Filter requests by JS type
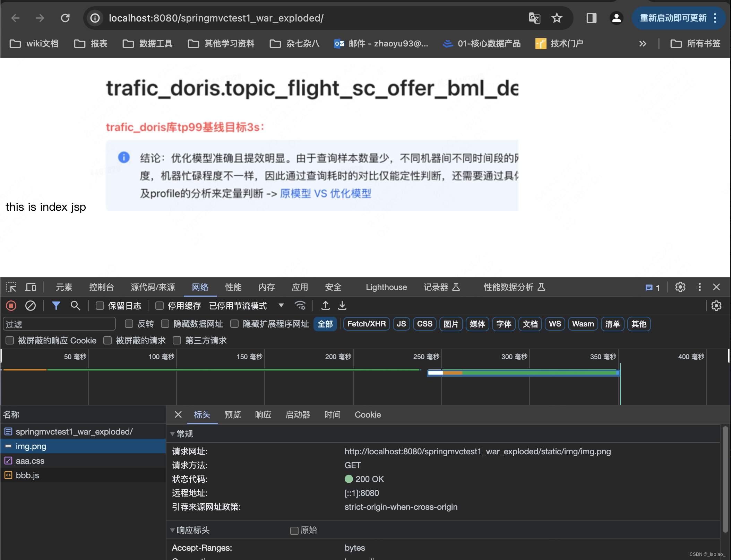This screenshot has height=560, width=731. tap(401, 324)
